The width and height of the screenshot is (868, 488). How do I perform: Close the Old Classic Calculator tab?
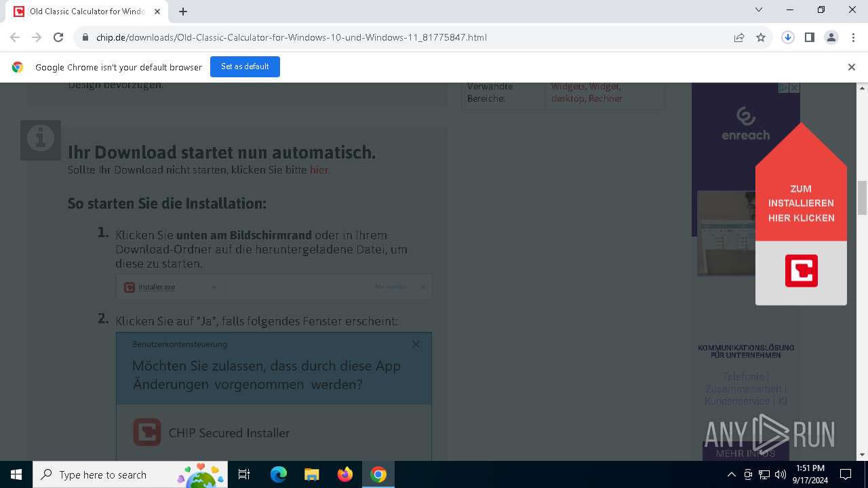(x=158, y=12)
